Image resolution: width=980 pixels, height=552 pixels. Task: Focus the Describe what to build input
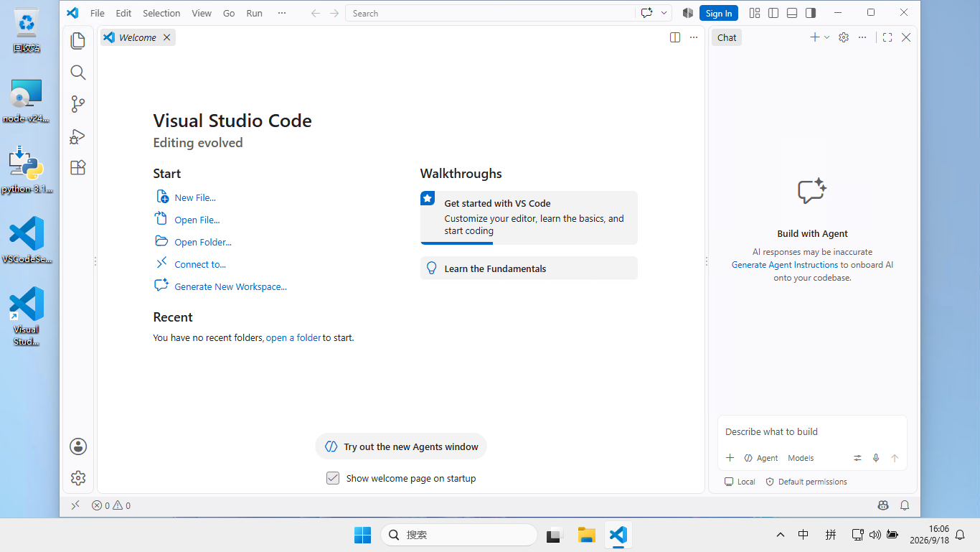click(812, 431)
